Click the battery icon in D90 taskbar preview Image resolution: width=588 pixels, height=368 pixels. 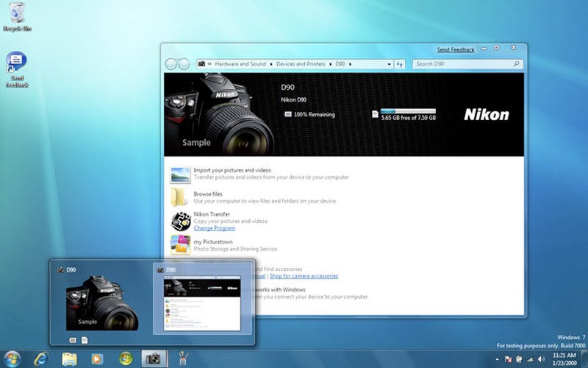pos(73,340)
